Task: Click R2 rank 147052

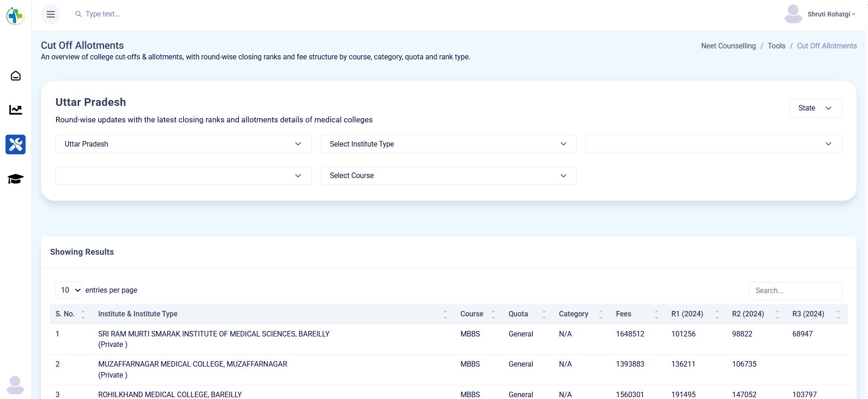Action: (744, 394)
